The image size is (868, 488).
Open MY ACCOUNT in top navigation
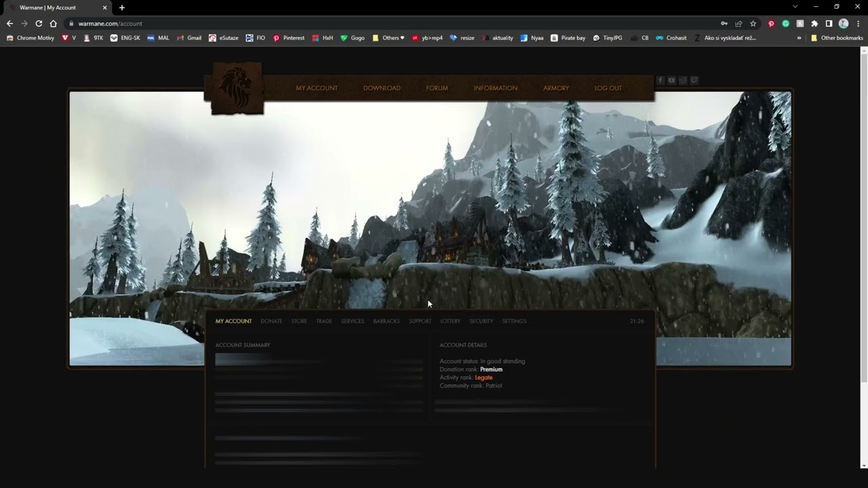(x=317, y=88)
